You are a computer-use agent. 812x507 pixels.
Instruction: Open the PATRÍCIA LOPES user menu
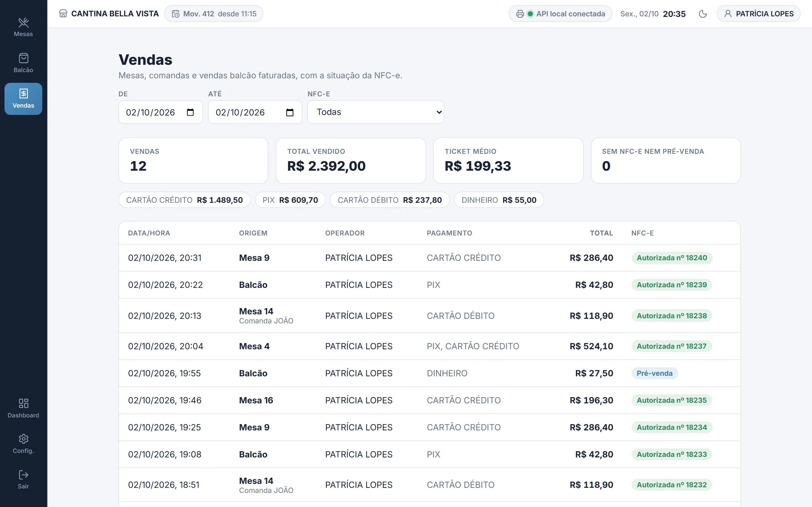(758, 14)
